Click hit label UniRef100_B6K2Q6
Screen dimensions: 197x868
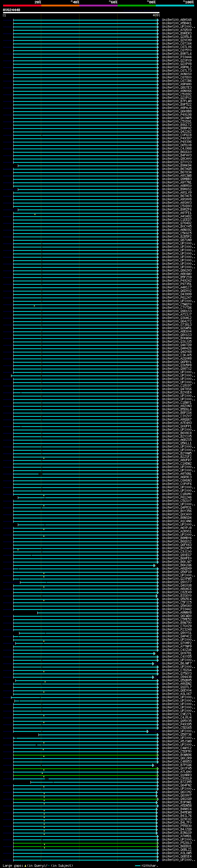177,565
